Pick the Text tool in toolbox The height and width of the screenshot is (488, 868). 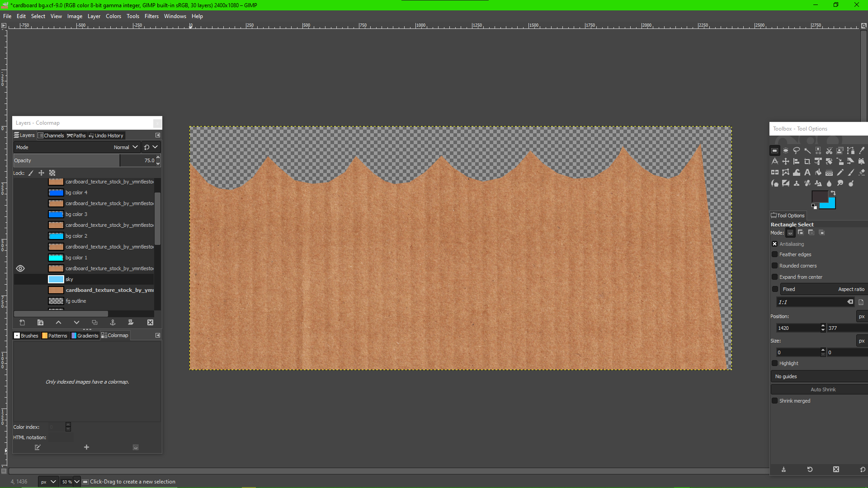pos(807,172)
